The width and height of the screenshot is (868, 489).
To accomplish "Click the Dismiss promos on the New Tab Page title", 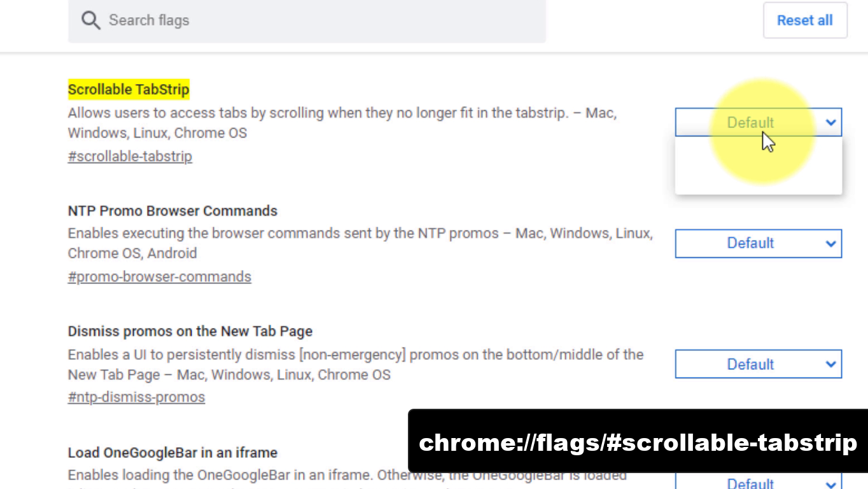I will coord(190,331).
